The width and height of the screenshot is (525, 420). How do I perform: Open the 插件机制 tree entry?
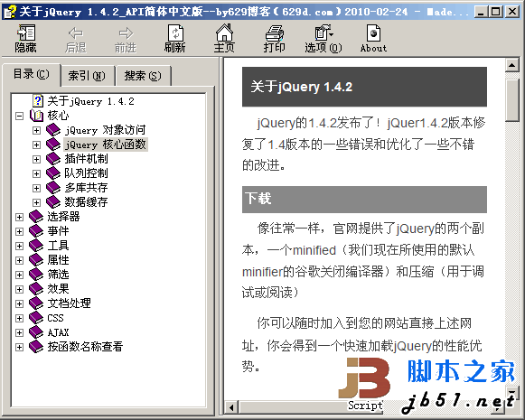87,159
